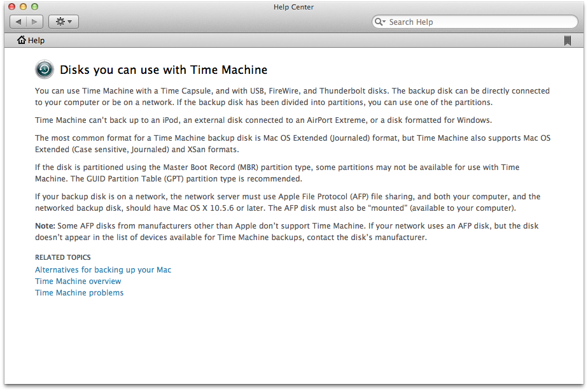
Task: Open the Time Machine overview topic
Action: 78,281
